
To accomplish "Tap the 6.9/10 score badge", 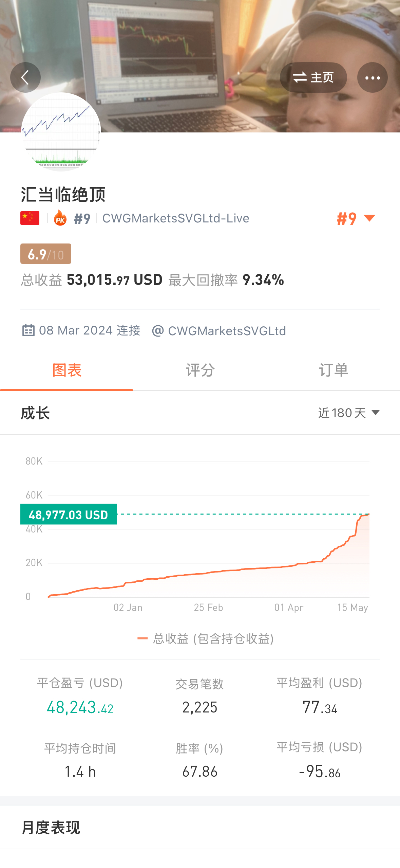I will 46,254.
